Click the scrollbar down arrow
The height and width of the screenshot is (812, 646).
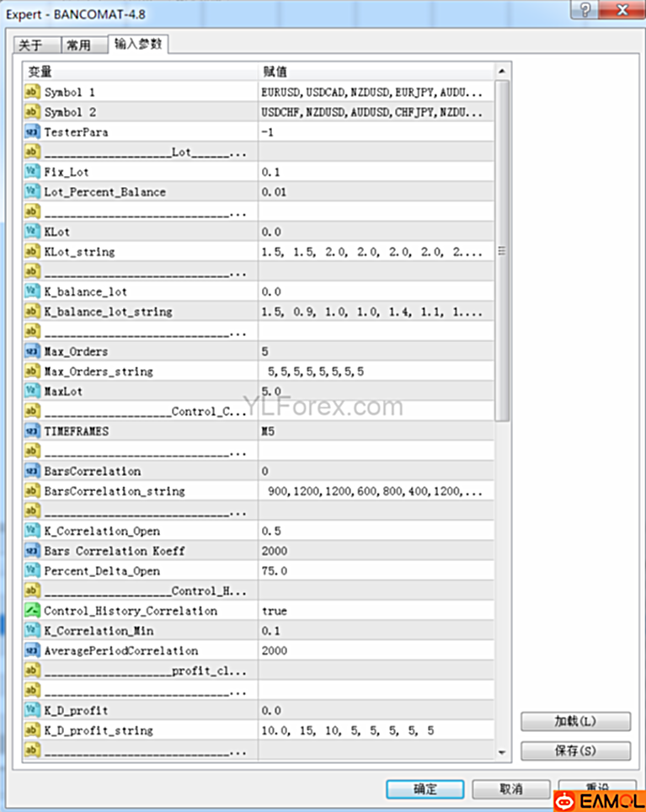coord(502,752)
